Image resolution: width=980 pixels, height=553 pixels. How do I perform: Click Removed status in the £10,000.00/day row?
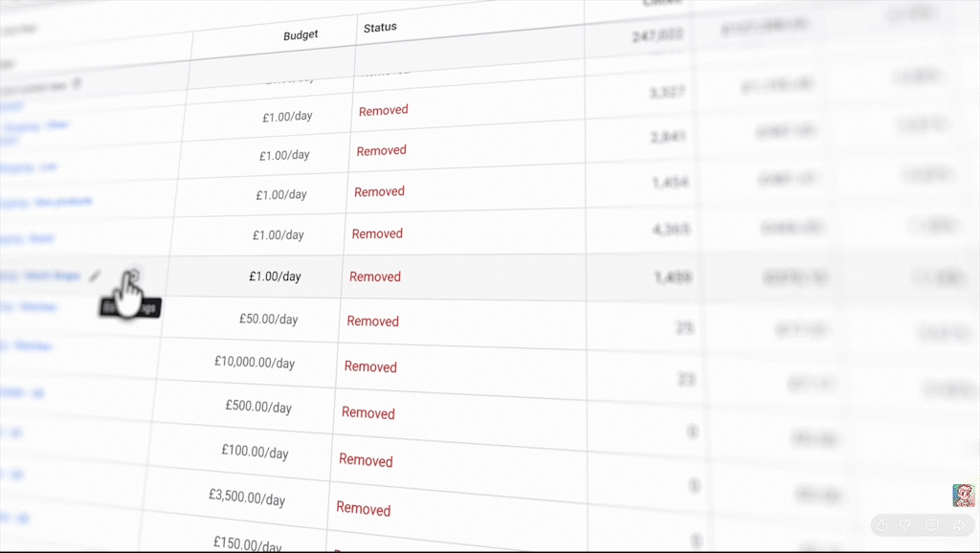tap(370, 366)
